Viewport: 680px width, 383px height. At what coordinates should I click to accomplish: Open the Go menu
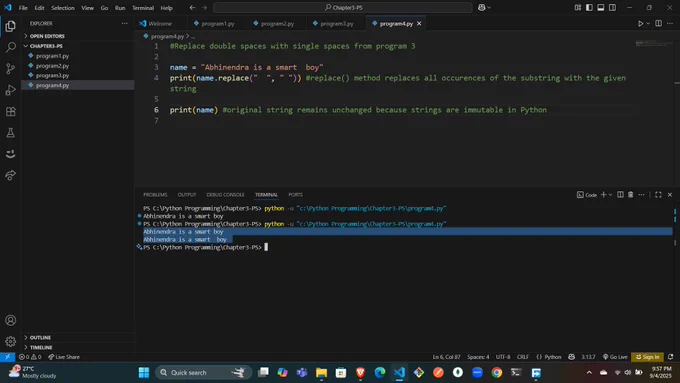click(x=105, y=8)
